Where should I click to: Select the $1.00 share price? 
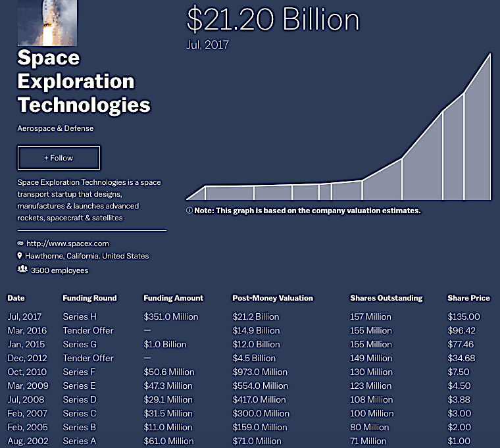pyautogui.click(x=459, y=441)
